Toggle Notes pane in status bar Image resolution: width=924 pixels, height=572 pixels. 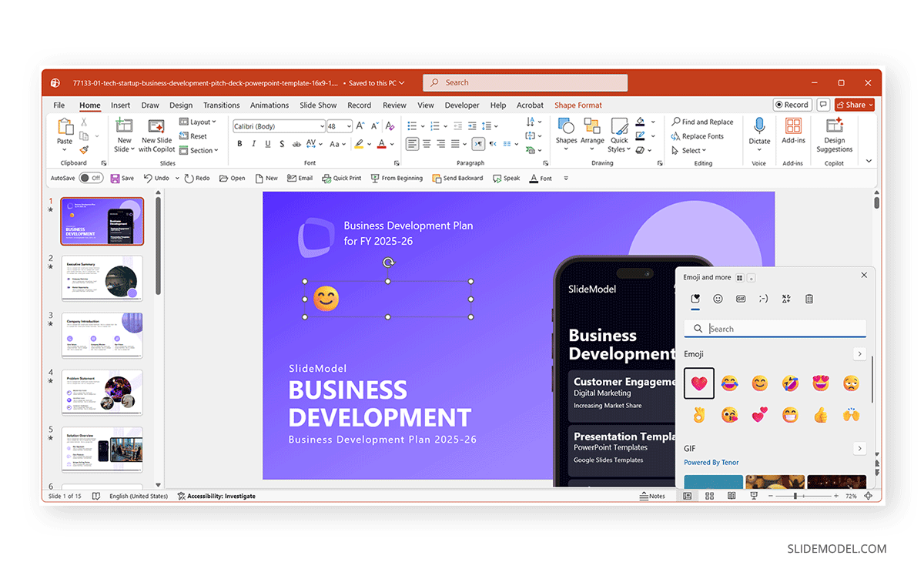[652, 496]
